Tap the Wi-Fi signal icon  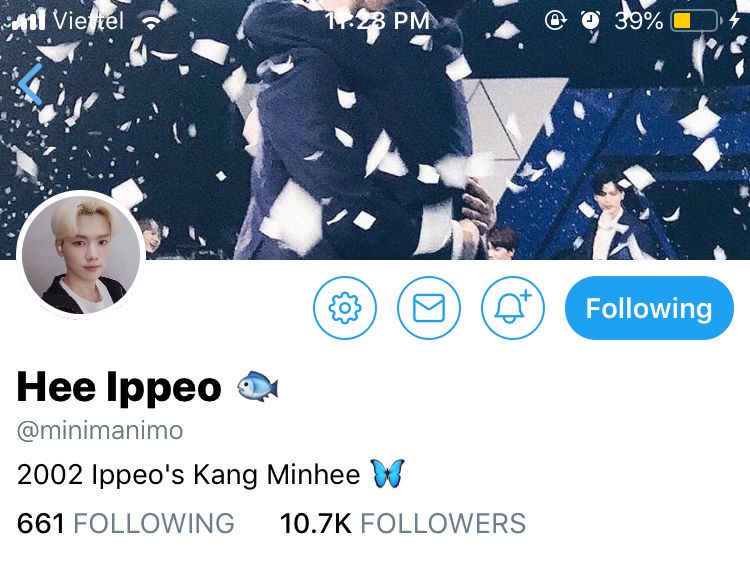pos(151,22)
